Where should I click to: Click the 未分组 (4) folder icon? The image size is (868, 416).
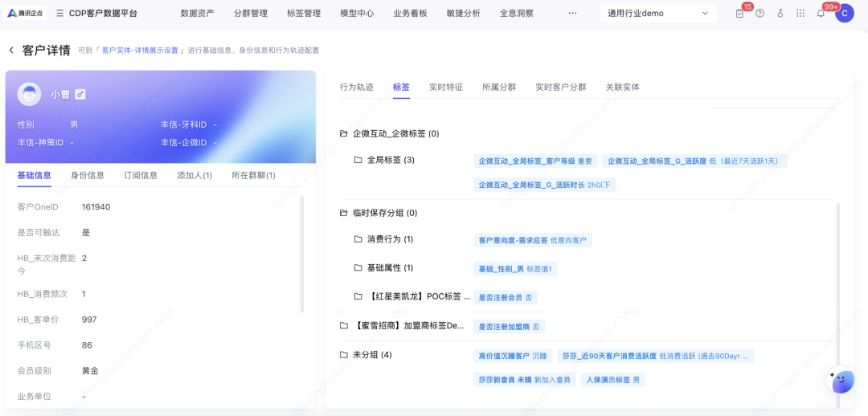343,355
